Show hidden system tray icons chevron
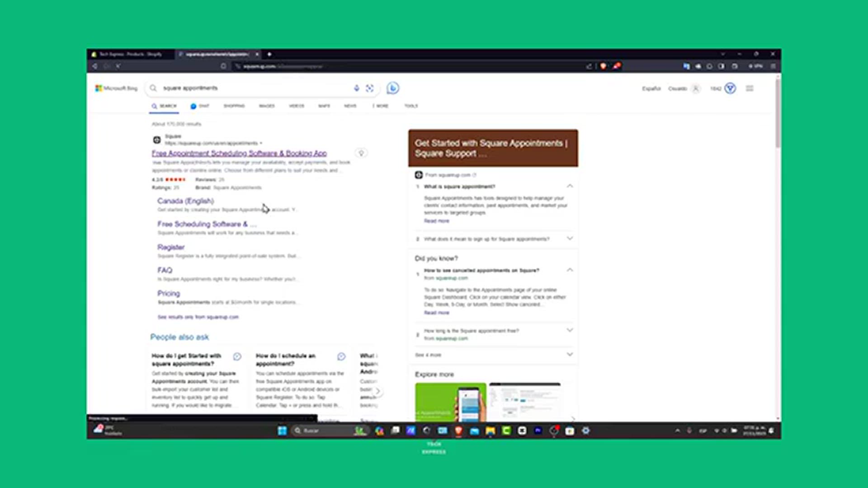 point(677,431)
